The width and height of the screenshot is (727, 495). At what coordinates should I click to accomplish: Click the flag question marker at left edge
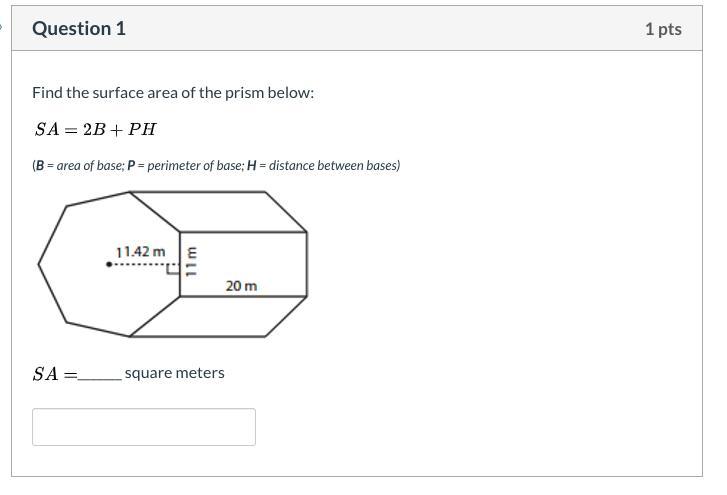2,27
